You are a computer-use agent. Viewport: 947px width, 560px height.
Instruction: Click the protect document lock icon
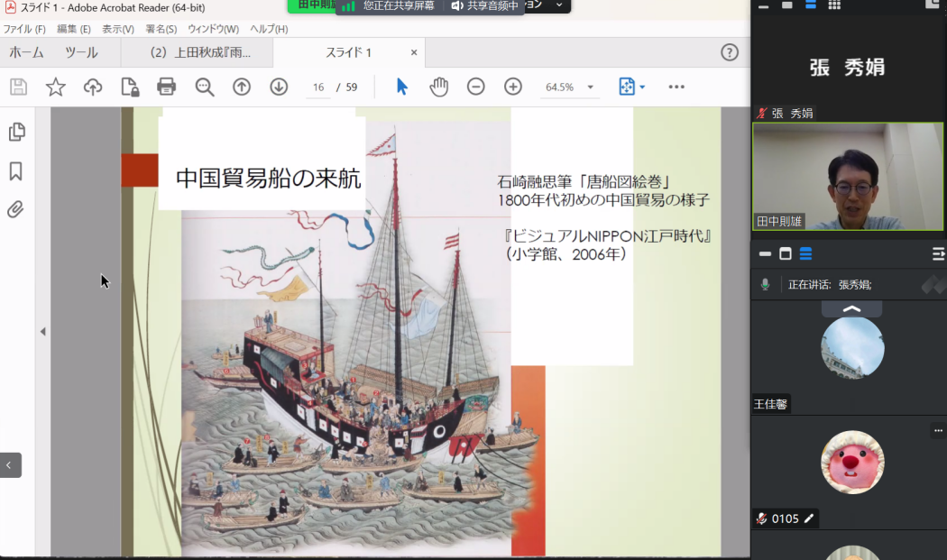(130, 87)
